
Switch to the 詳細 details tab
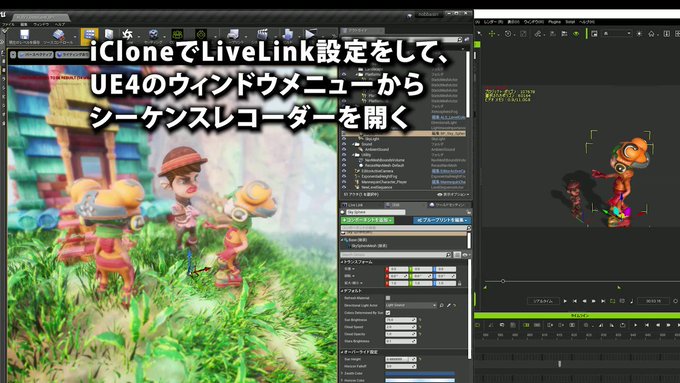coord(395,205)
